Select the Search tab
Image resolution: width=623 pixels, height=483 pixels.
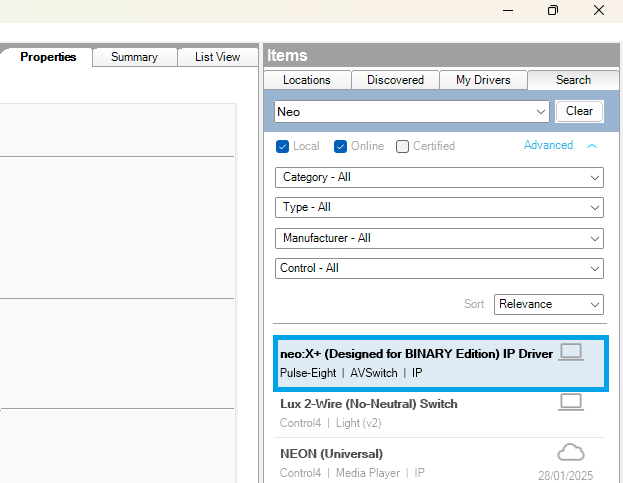coord(573,80)
